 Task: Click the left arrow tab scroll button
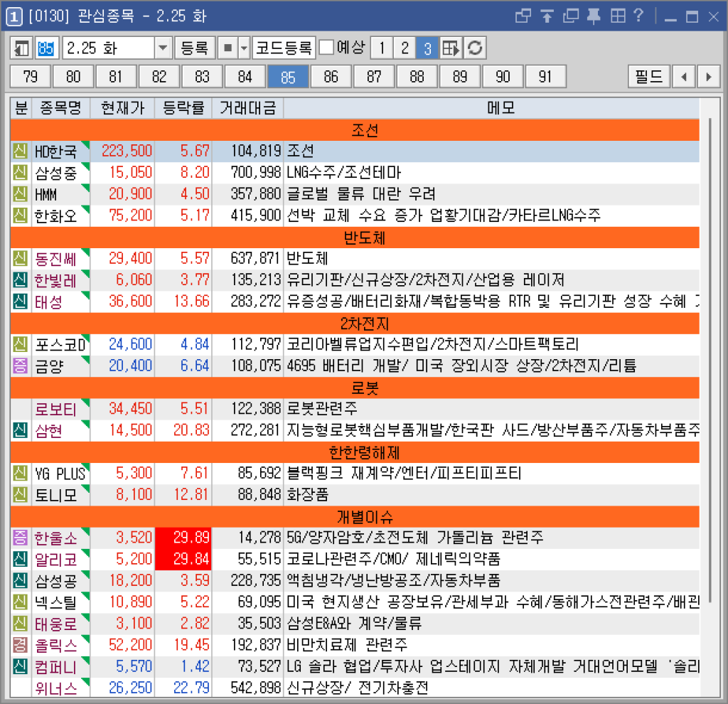click(x=683, y=77)
